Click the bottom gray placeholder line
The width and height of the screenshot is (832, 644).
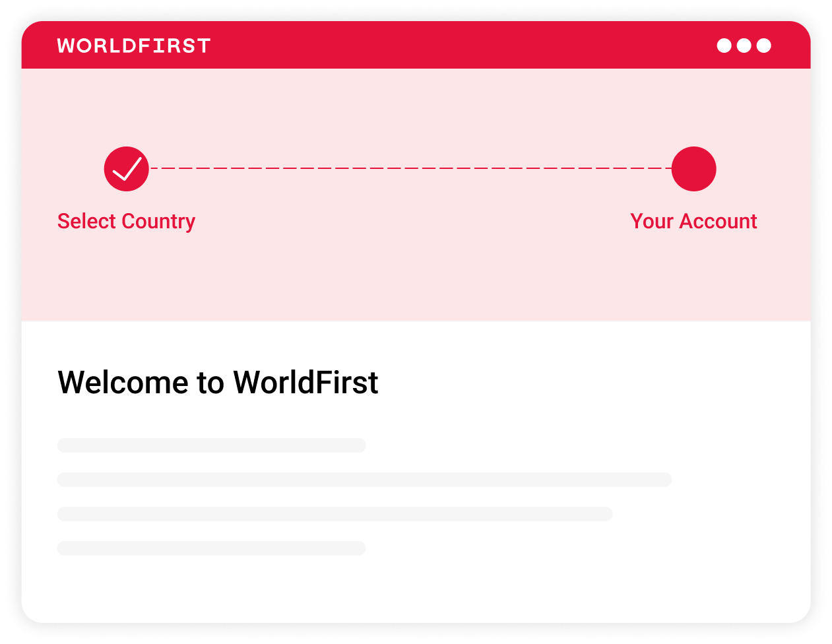click(x=211, y=548)
